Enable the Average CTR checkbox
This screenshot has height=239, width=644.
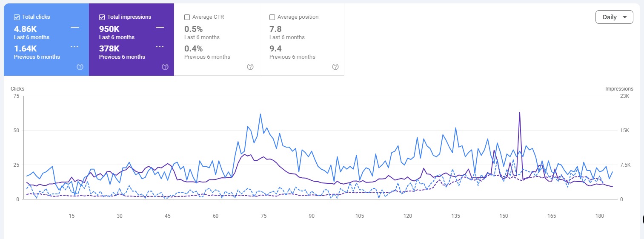(187, 17)
